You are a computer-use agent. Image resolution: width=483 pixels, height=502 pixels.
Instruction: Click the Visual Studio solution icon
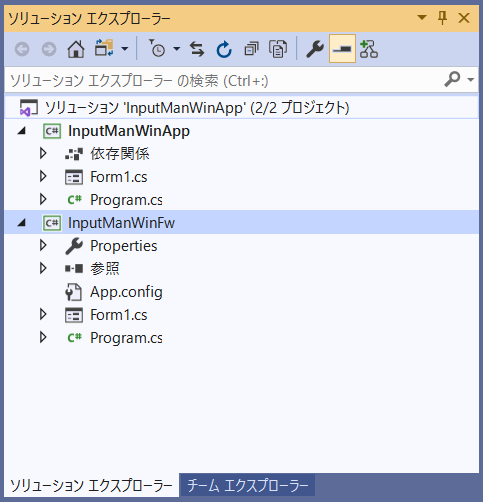tap(29, 108)
